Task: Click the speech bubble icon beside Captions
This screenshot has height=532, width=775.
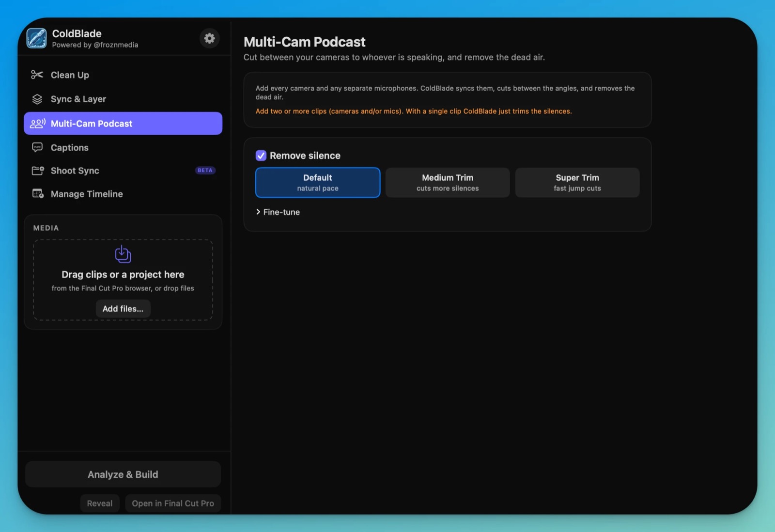Action: click(37, 147)
